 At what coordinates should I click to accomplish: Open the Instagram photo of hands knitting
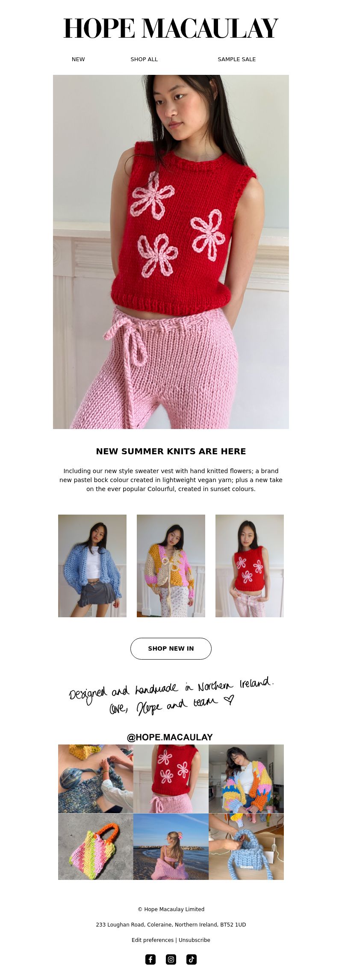coord(96,779)
